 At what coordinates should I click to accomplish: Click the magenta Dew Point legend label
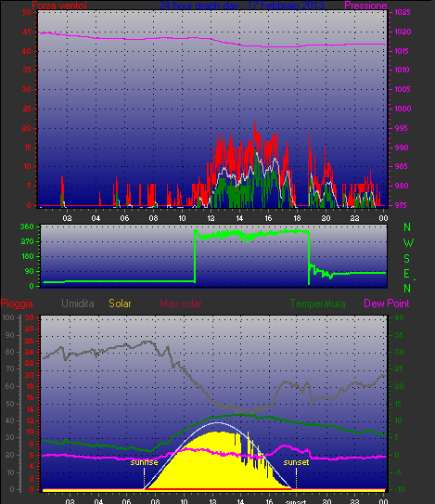[387, 304]
